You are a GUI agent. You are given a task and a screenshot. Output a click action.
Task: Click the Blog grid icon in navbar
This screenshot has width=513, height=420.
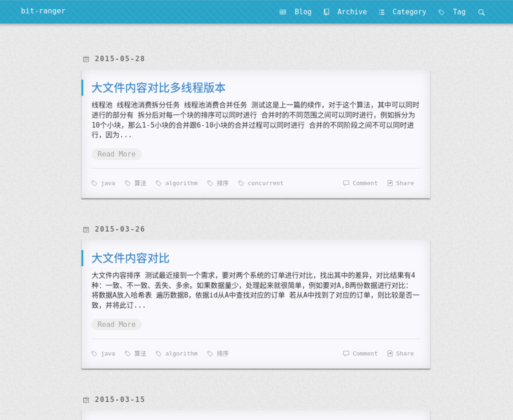coord(283,12)
